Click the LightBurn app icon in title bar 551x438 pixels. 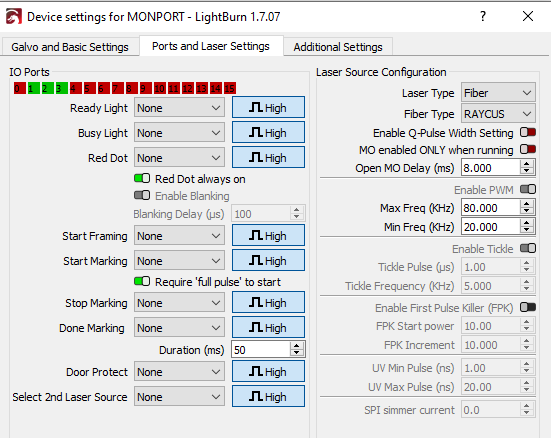[x=14, y=17]
